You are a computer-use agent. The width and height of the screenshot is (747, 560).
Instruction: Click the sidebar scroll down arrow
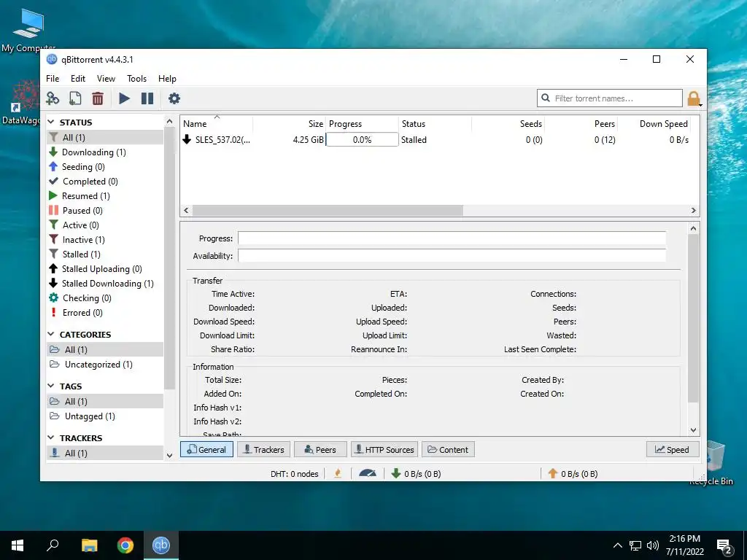[x=169, y=455]
